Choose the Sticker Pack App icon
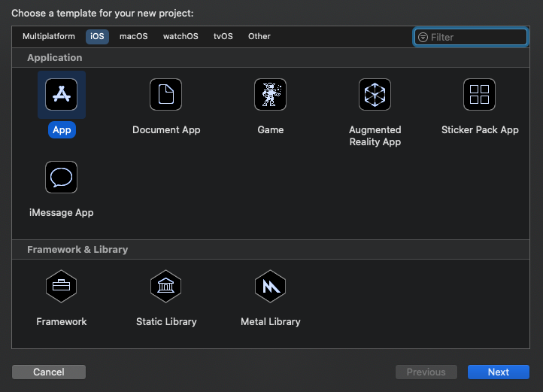Screen dimensions: 543x392 coord(479,95)
